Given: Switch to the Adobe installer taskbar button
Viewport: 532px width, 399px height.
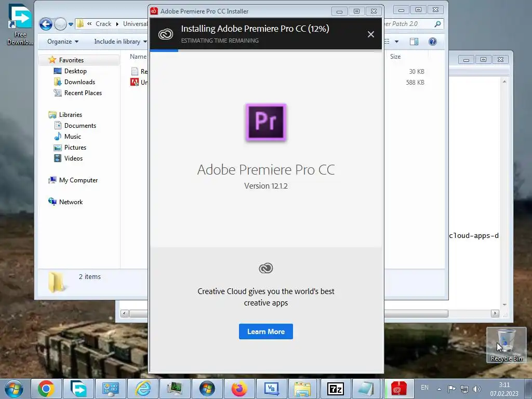Looking at the screenshot, I should click(x=400, y=389).
